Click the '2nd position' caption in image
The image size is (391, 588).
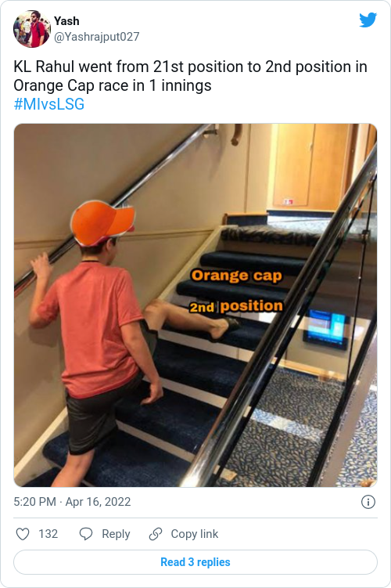pyautogui.click(x=236, y=306)
